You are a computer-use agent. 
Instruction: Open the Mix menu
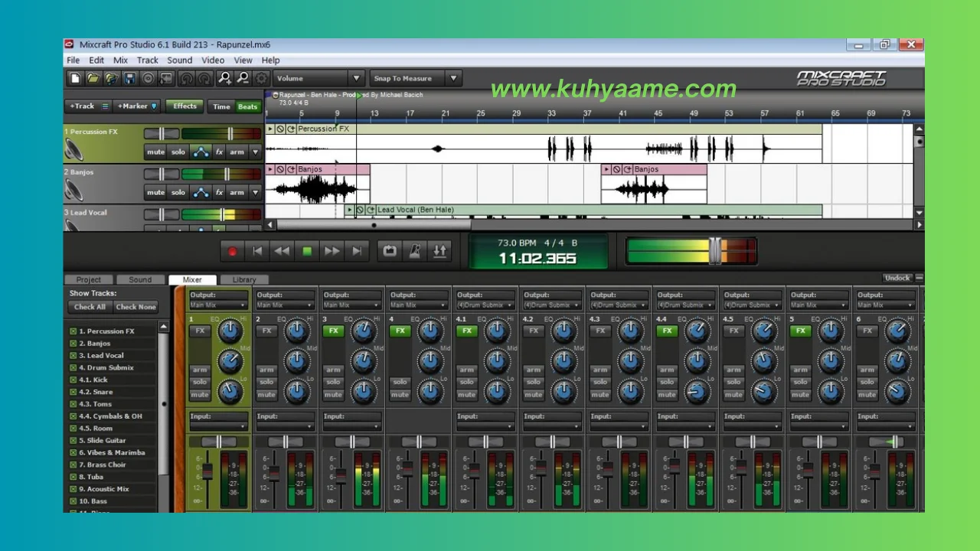point(120,60)
